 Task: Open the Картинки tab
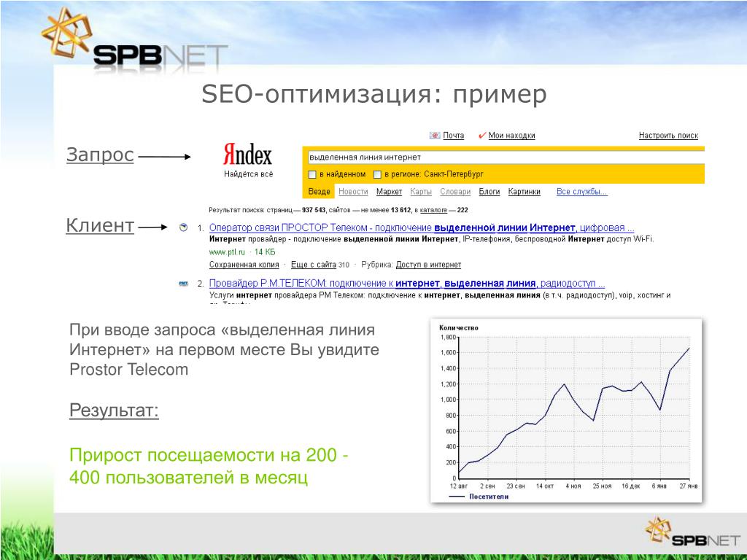(x=524, y=192)
